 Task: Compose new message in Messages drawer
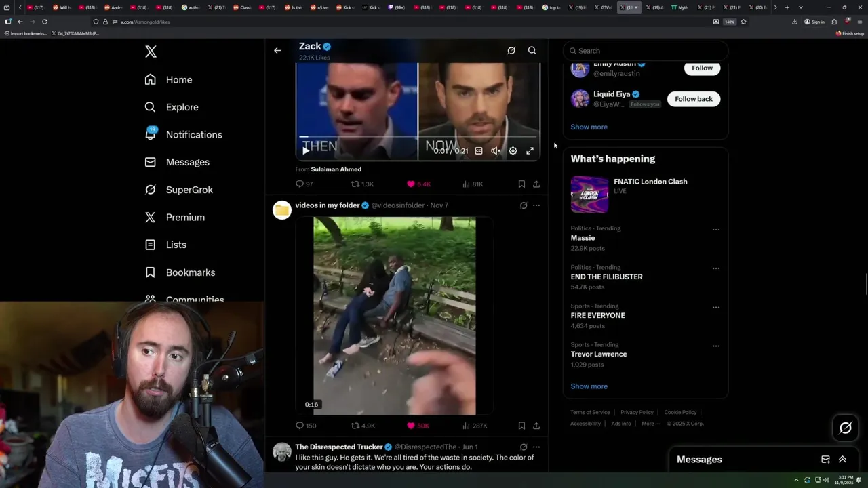click(x=825, y=459)
